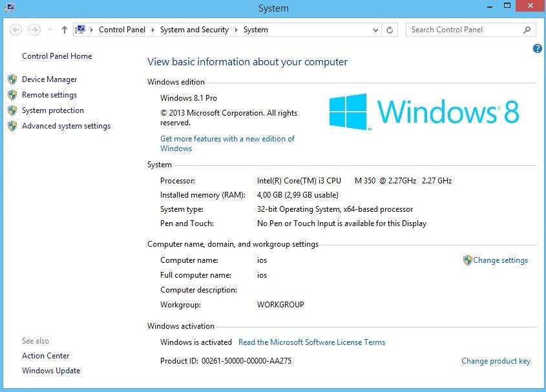
Task: Click the shield icon beside Device Manager
Action: 12,79
